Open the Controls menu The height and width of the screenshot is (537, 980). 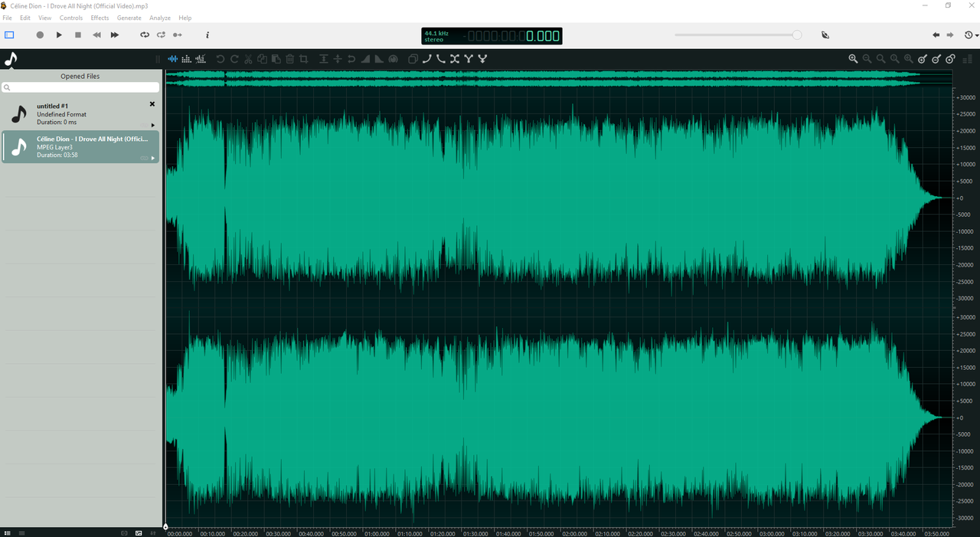[x=71, y=18]
